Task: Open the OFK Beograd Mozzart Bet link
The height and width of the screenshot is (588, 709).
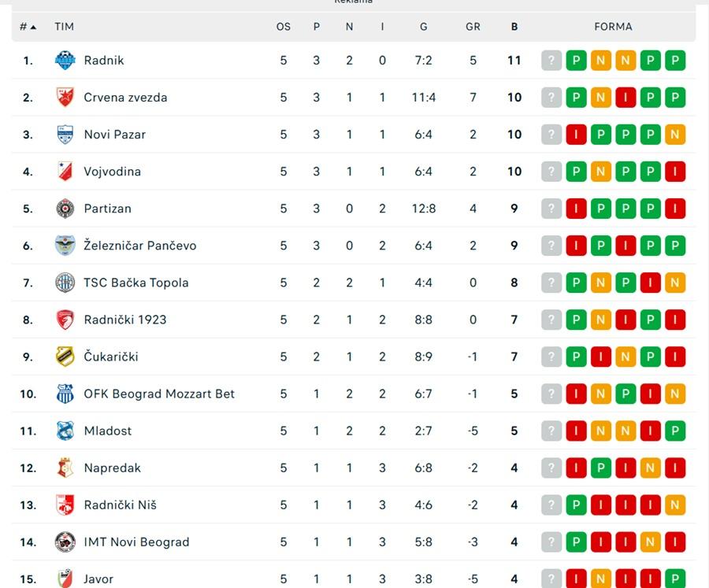Action: (x=159, y=394)
